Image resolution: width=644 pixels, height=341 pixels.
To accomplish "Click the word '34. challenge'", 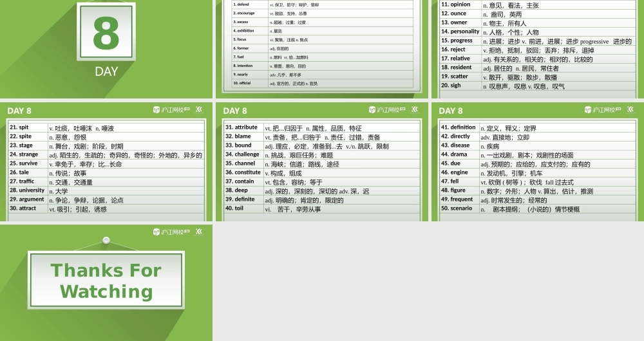I will pyautogui.click(x=242, y=154).
